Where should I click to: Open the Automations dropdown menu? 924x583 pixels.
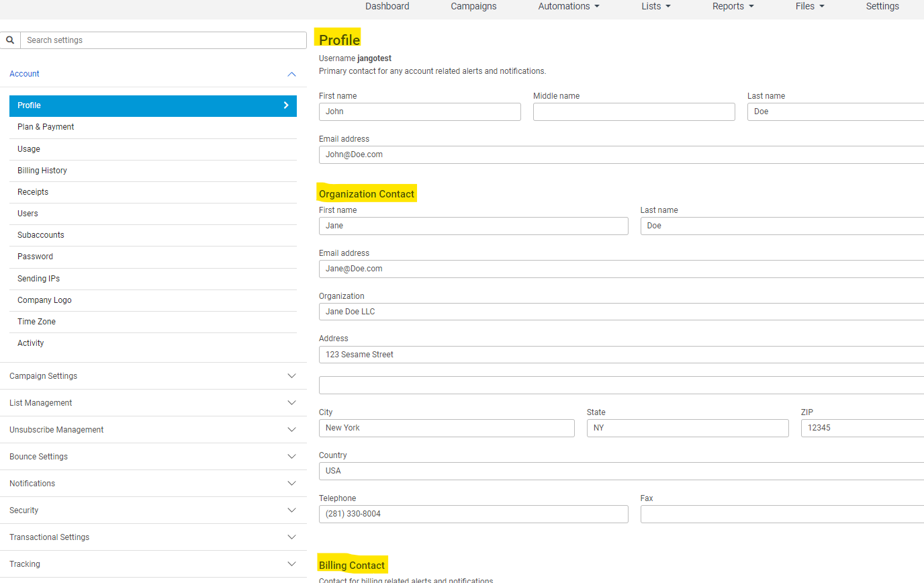click(568, 7)
